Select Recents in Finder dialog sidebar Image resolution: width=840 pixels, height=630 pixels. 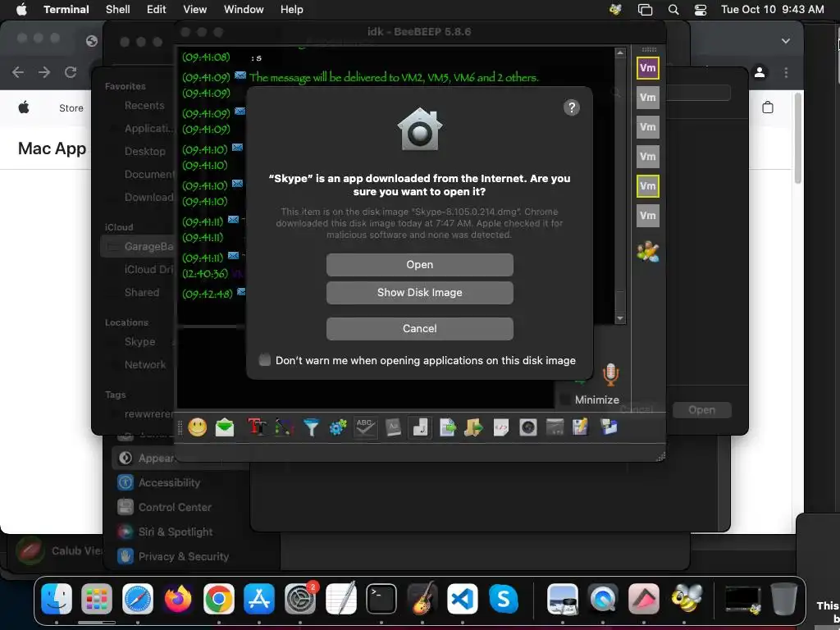[144, 106]
